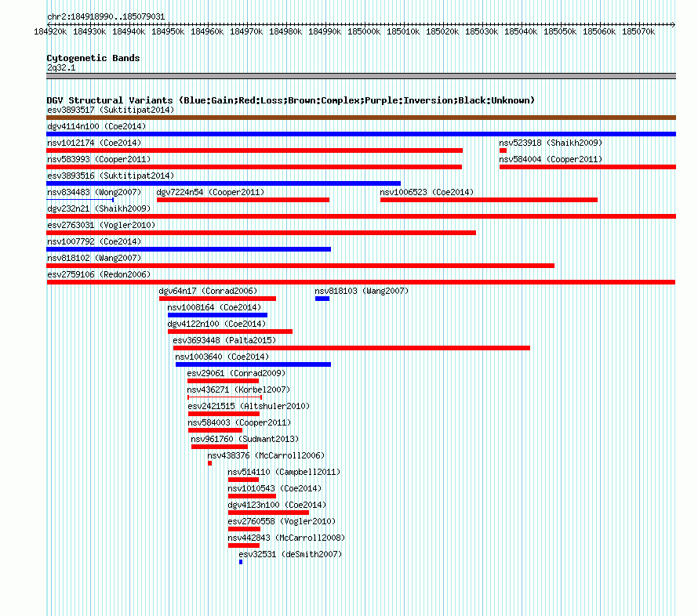The height and width of the screenshot is (616, 698).
Task: Select nsv436271 (Korbel2007) label
Action: click(238, 390)
